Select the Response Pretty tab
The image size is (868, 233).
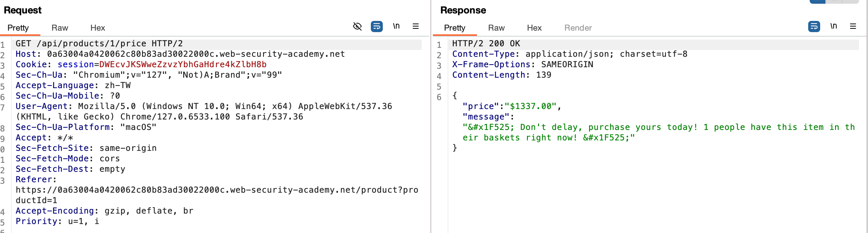point(455,28)
